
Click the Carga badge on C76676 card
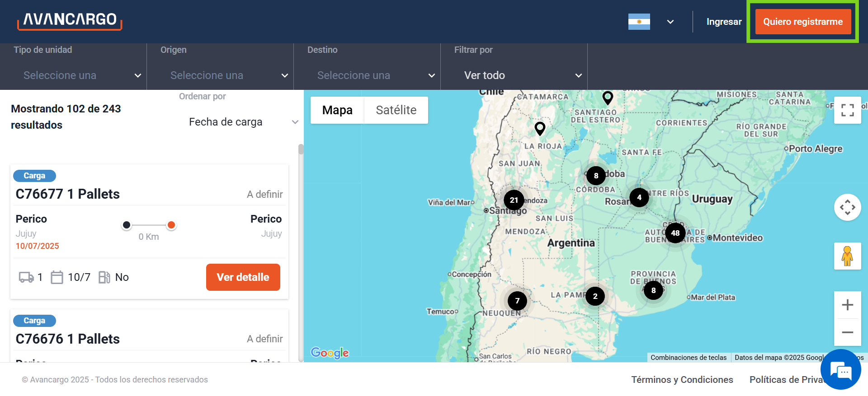point(34,321)
